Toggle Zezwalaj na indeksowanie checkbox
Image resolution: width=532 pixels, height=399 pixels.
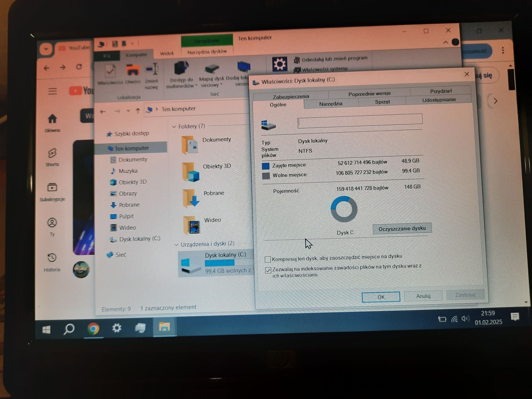pos(268,270)
